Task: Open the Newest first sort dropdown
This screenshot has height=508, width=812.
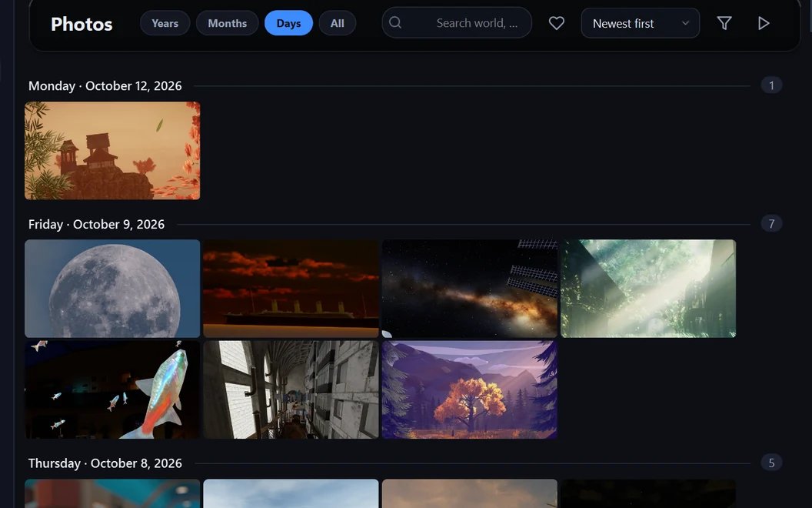Action: click(x=640, y=23)
